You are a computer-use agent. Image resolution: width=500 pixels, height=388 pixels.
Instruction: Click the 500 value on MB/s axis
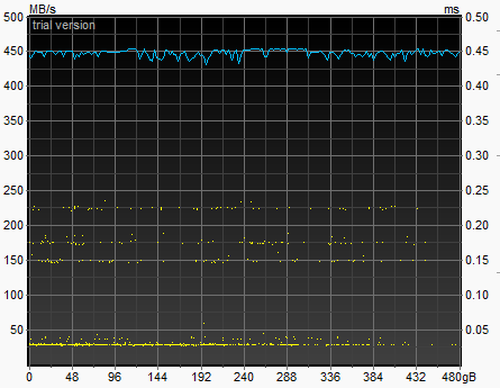click(13, 17)
